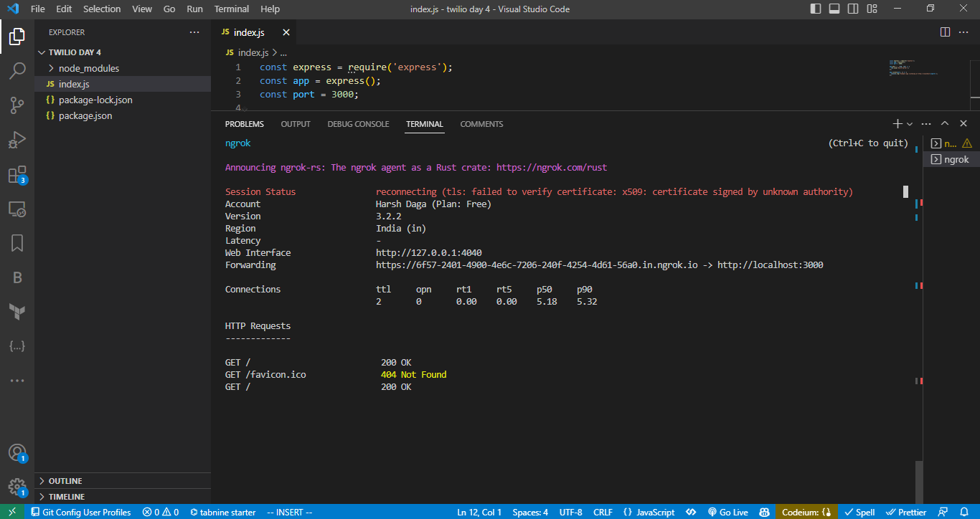Create a new terminal with plus button
This screenshot has width=980, height=519.
click(x=897, y=124)
